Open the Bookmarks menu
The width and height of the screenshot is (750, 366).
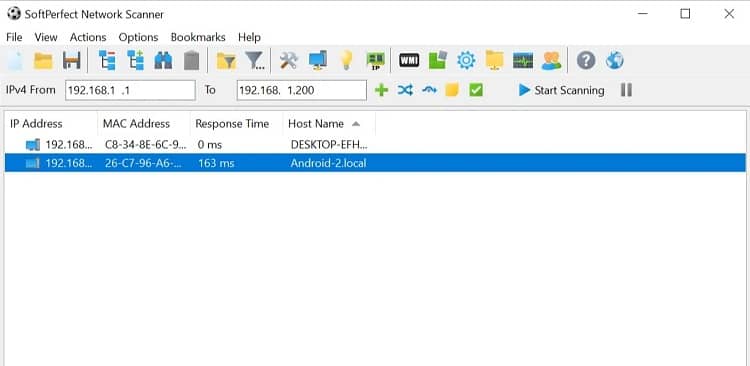(x=198, y=37)
